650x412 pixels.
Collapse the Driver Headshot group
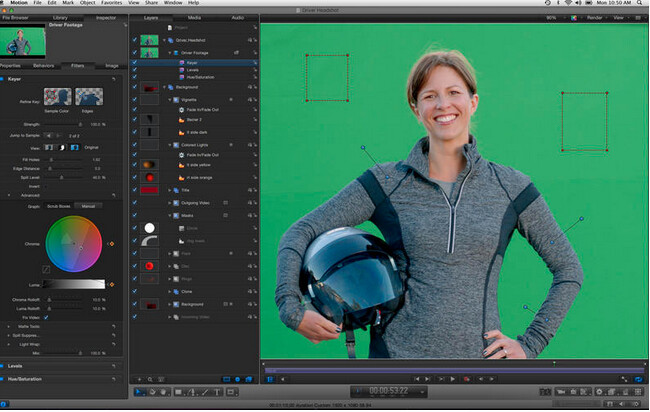click(163, 40)
